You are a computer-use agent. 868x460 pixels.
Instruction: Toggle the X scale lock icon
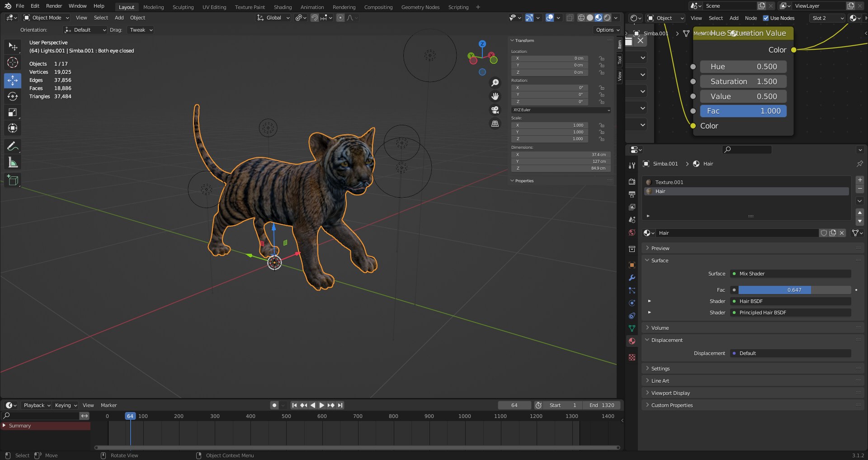tap(602, 125)
